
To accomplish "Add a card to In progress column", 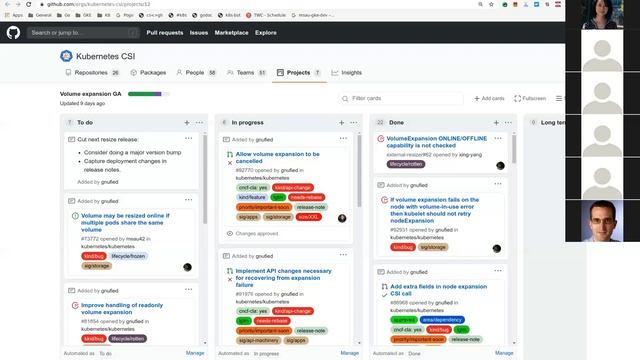I will coord(342,122).
